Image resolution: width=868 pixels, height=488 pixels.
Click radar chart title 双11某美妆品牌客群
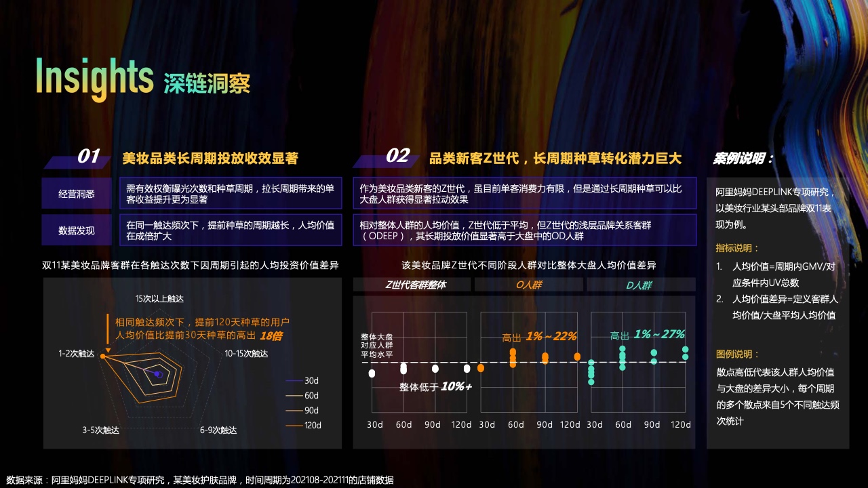tap(191, 265)
